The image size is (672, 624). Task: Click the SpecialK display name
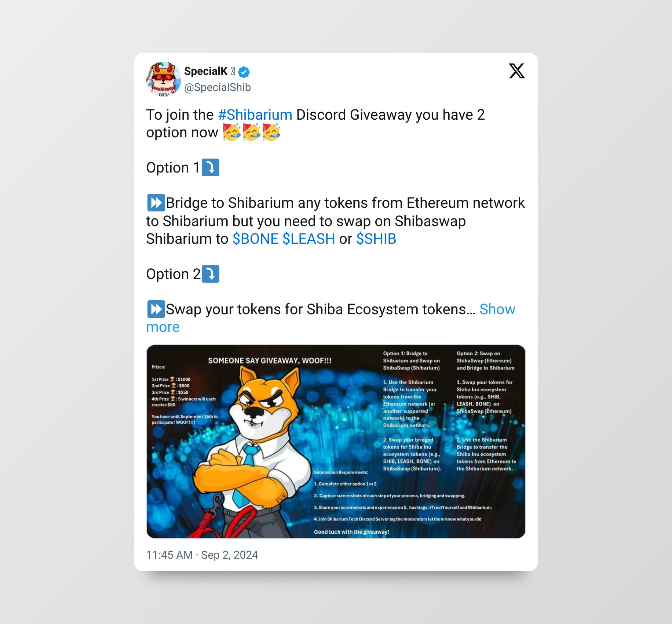coord(206,71)
